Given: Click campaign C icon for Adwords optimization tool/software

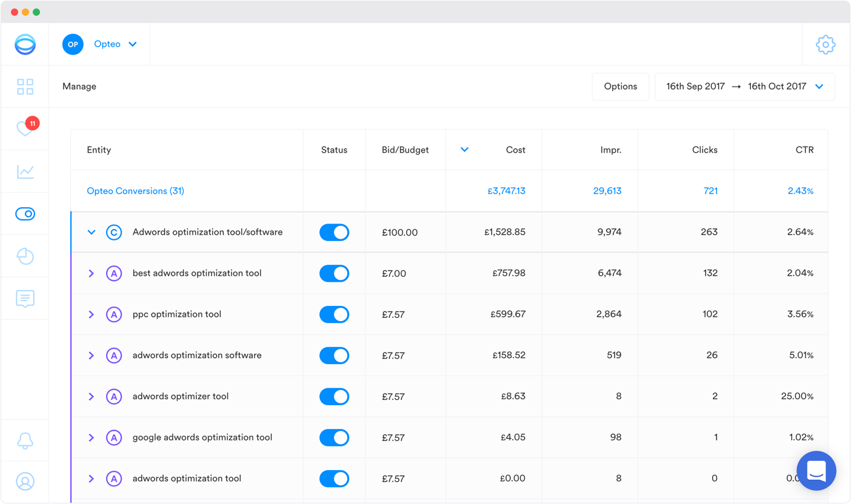Looking at the screenshot, I should (x=114, y=232).
